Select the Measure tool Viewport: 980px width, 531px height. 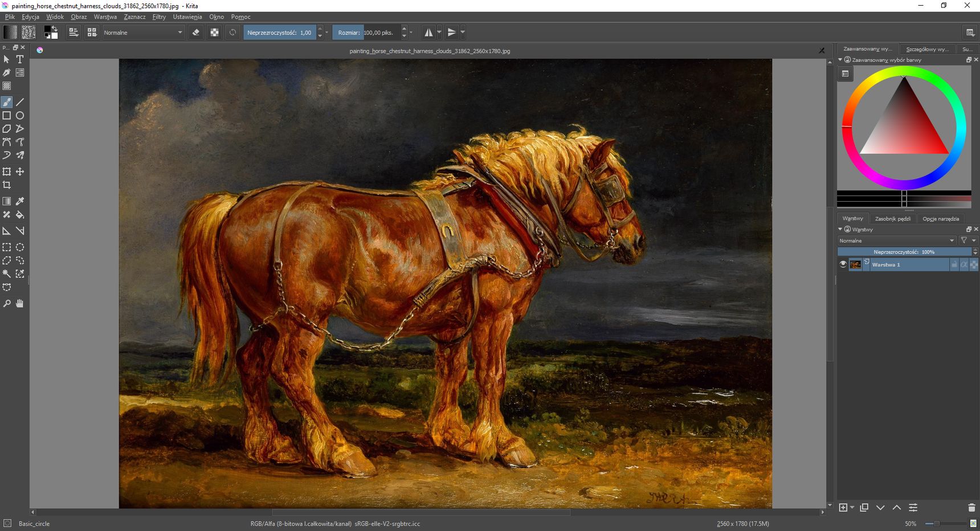(20, 231)
